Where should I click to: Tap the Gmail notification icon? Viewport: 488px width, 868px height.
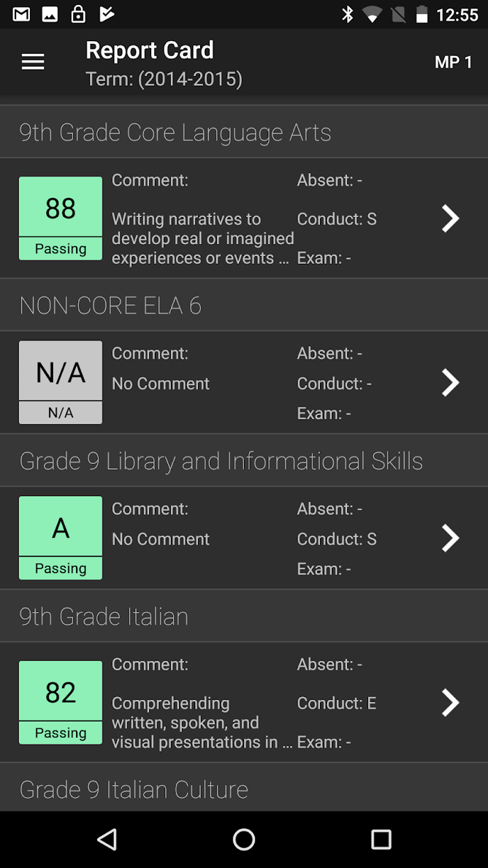(x=22, y=14)
